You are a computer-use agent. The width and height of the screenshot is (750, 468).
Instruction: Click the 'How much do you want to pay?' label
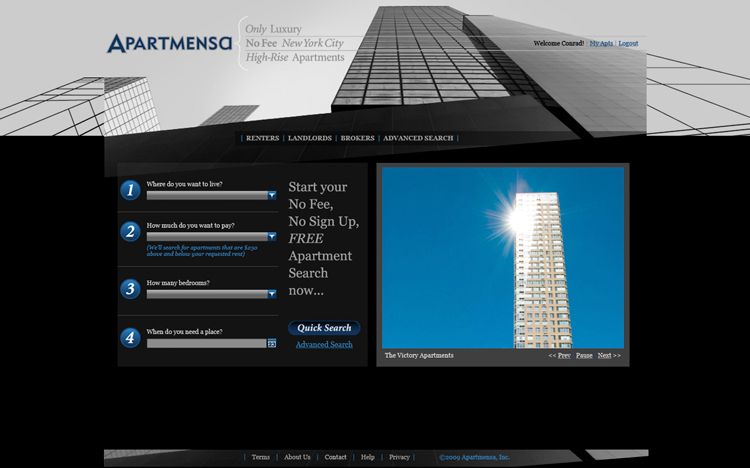click(190, 225)
